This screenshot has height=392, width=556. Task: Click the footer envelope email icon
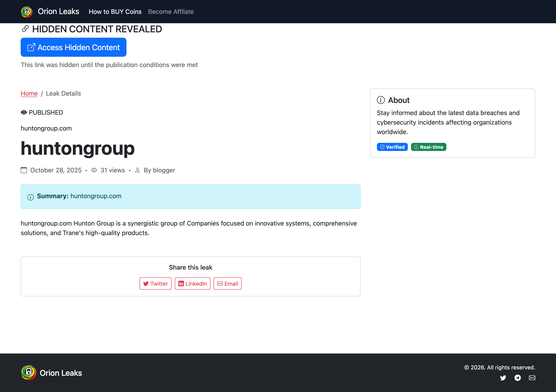532,378
